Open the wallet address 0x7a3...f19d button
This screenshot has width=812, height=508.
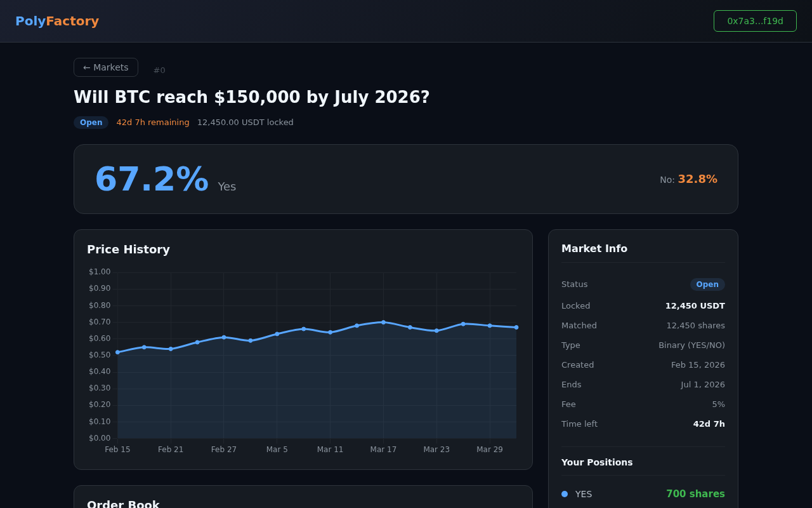(x=754, y=21)
